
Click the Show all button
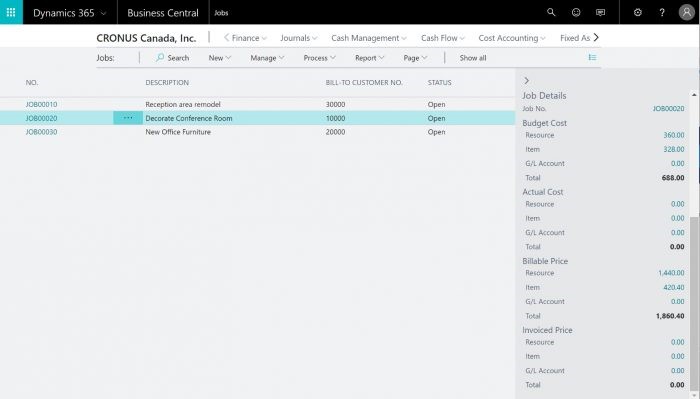point(473,58)
